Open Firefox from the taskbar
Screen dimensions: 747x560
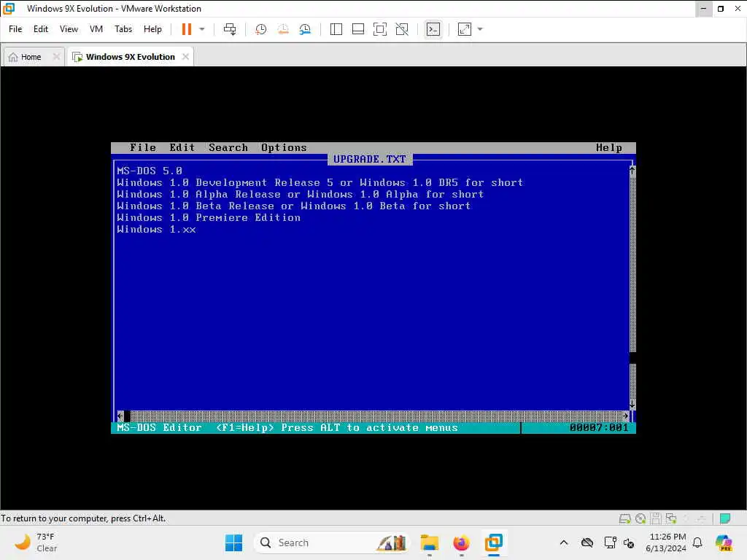click(x=461, y=542)
